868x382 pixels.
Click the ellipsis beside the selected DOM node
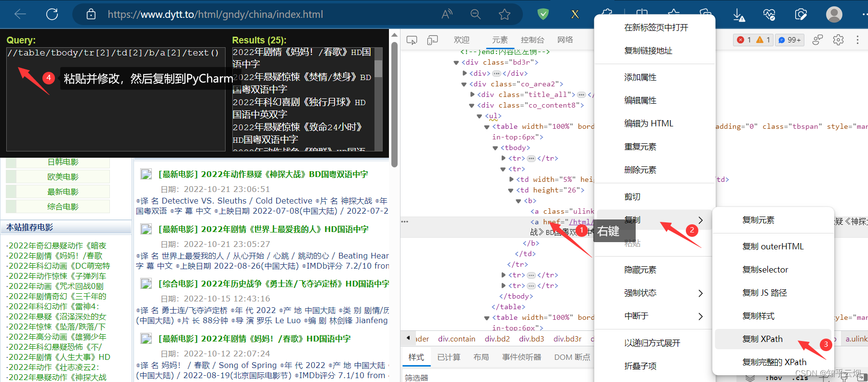click(x=405, y=222)
